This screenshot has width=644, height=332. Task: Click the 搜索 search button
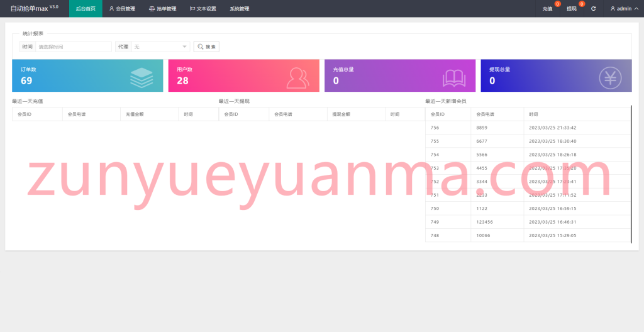point(206,47)
